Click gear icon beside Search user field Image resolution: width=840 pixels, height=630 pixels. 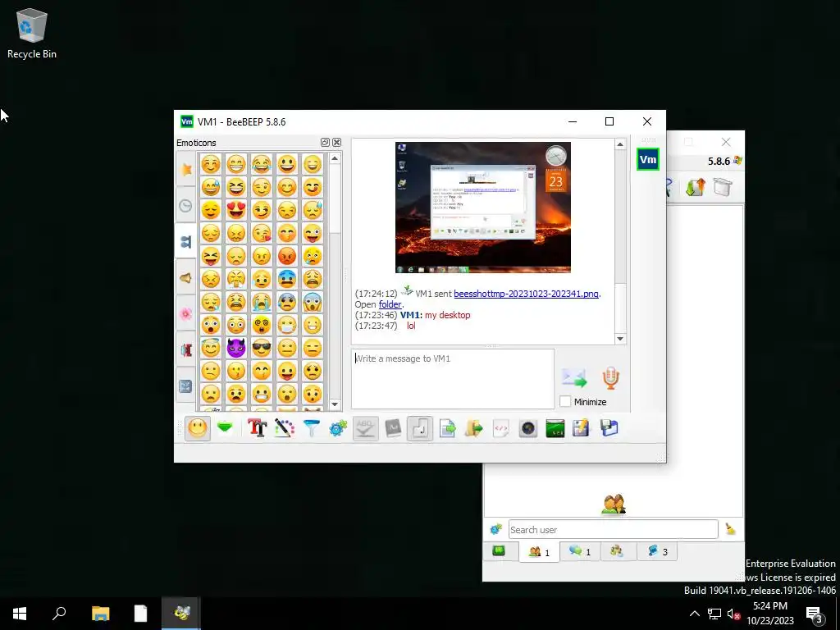pos(495,529)
